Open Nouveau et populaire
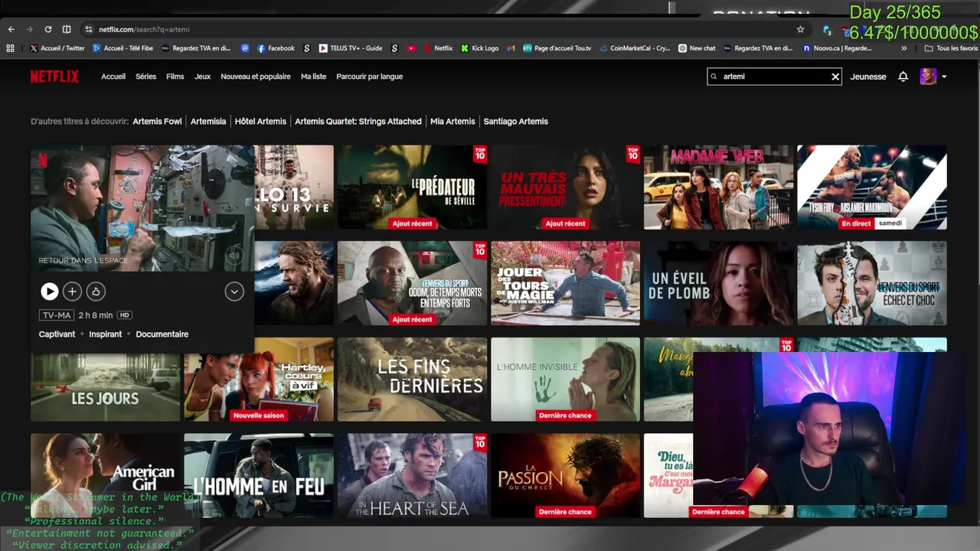The height and width of the screenshot is (551, 980). coord(256,77)
